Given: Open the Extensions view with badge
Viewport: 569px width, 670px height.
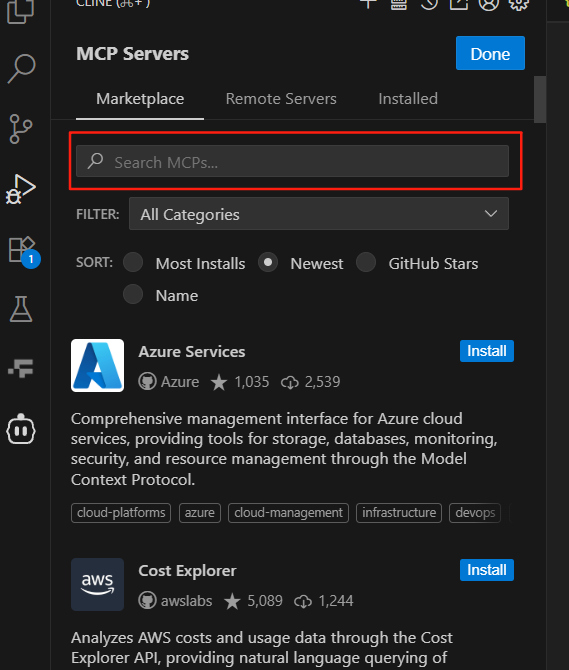Looking at the screenshot, I should [23, 251].
